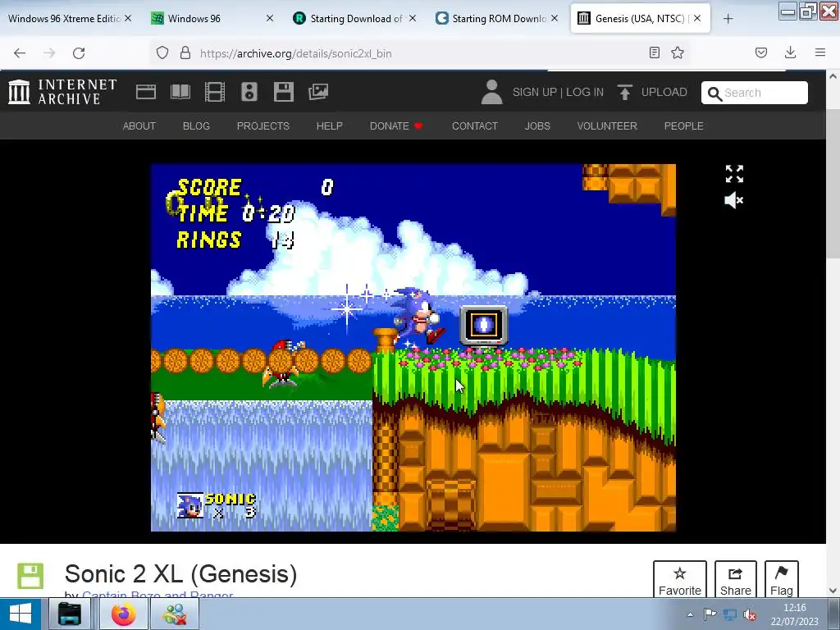Image resolution: width=840 pixels, height=630 pixels.
Task: Open the PROJECTS menu item
Action: click(263, 126)
